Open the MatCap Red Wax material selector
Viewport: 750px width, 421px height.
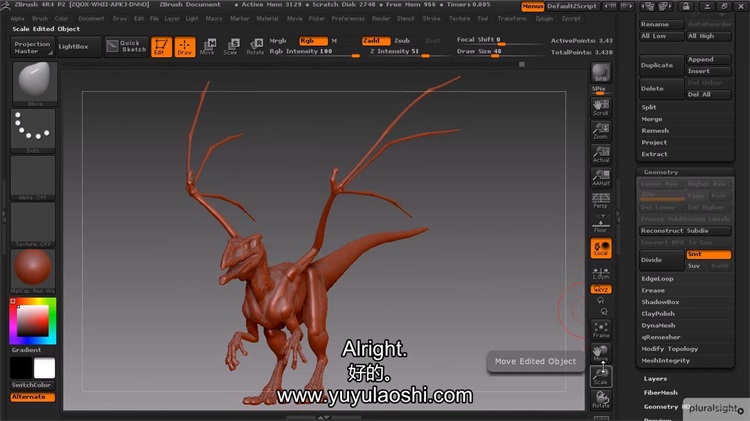pyautogui.click(x=33, y=271)
